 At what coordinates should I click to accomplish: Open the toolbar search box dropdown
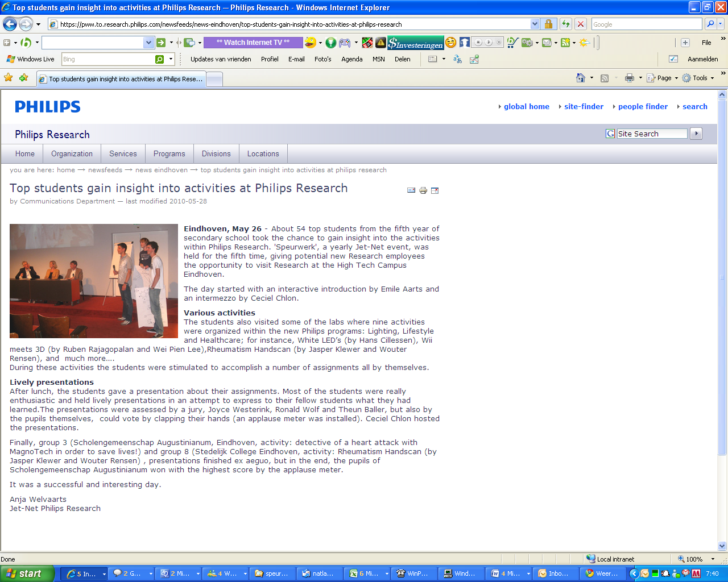point(148,43)
